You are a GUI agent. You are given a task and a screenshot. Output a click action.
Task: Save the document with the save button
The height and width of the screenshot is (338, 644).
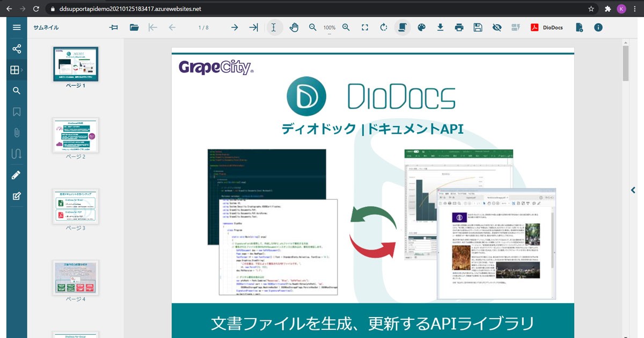[x=478, y=27]
